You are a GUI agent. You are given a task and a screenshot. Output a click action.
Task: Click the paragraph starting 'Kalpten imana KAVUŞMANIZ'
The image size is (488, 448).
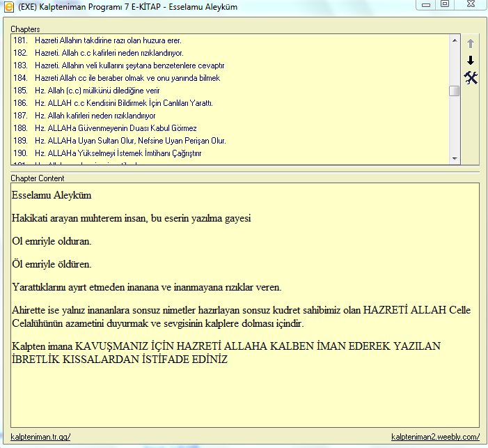click(x=226, y=353)
